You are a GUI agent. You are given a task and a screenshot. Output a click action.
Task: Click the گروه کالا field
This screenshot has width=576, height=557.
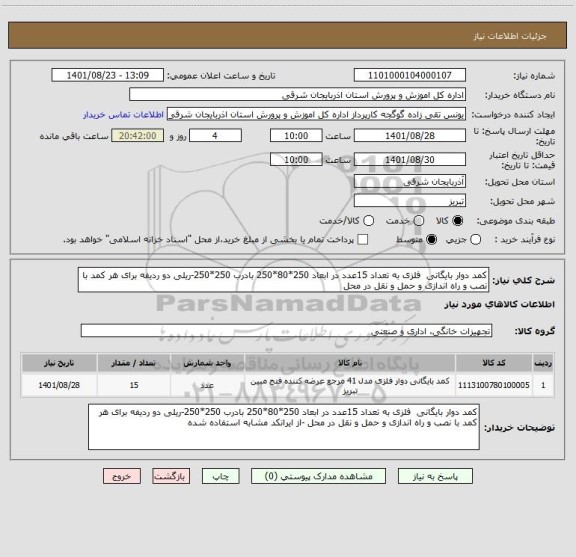pyautogui.click(x=287, y=331)
